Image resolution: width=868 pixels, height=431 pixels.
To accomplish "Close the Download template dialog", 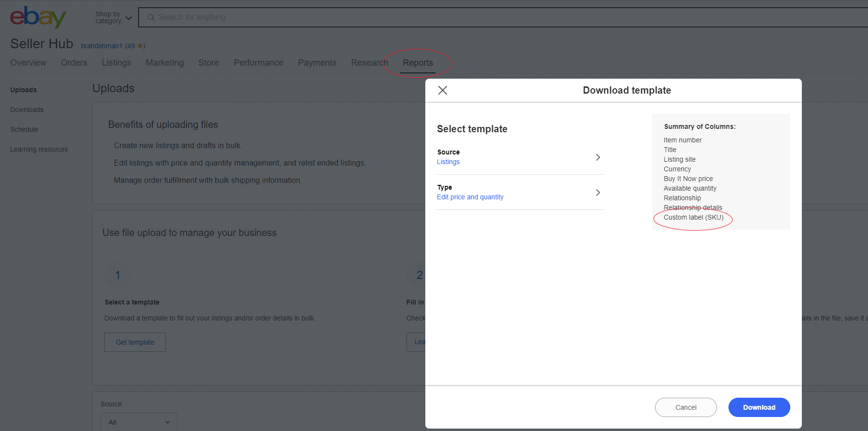I will pos(442,90).
